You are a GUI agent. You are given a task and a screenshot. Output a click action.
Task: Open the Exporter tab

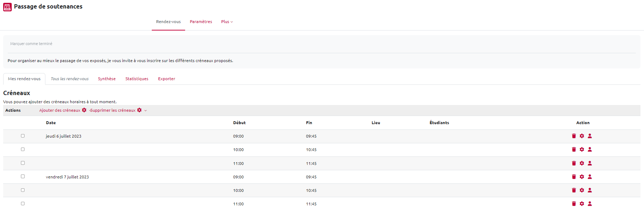pos(166,79)
